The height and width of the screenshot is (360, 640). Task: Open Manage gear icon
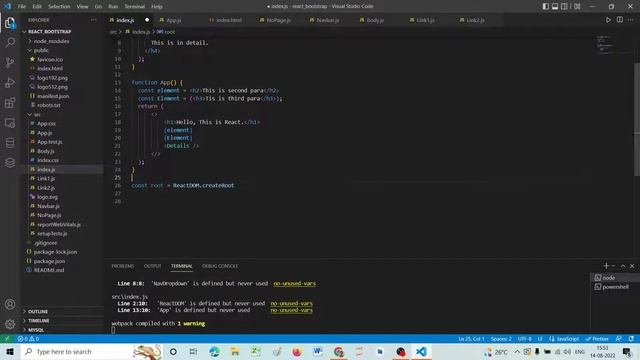pos(10,324)
